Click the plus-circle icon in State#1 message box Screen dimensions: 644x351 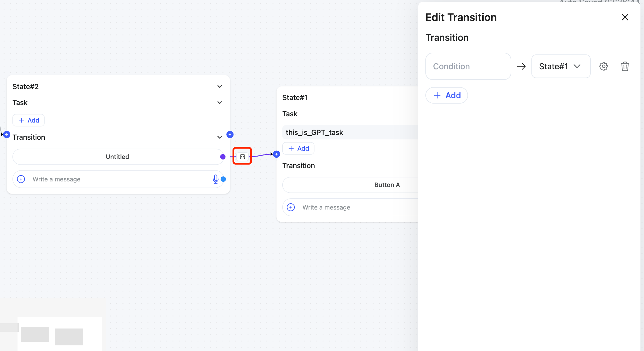[291, 207]
